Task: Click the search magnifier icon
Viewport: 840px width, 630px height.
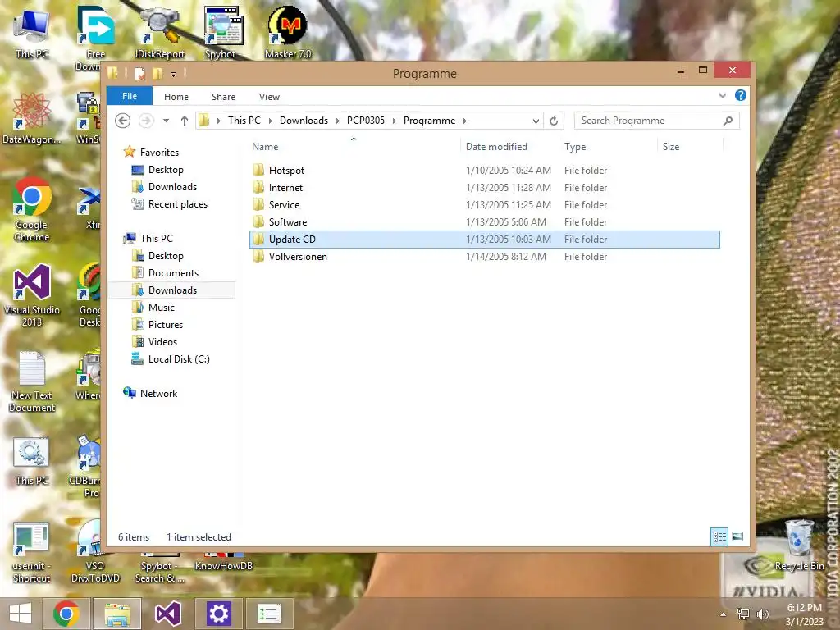Action: coord(728,121)
